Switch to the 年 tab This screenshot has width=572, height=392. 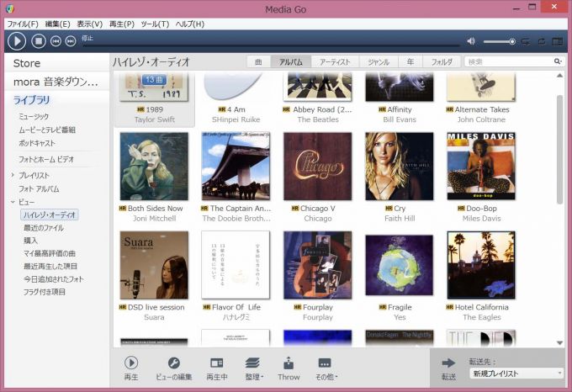point(410,62)
